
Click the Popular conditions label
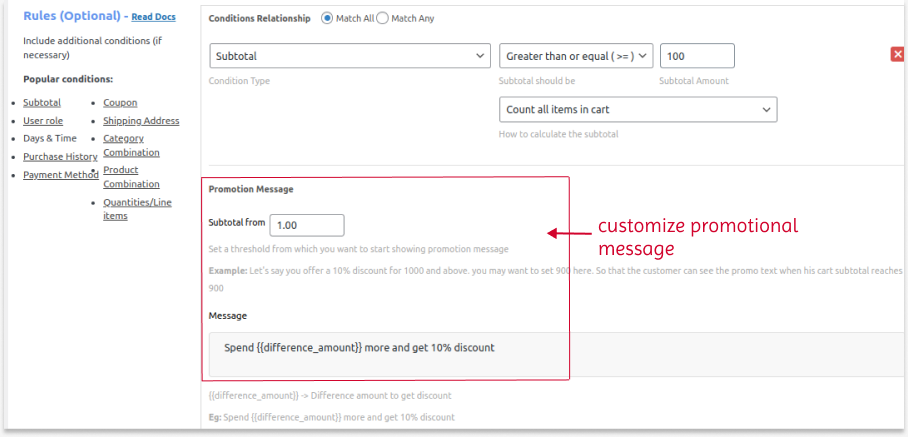pos(68,79)
